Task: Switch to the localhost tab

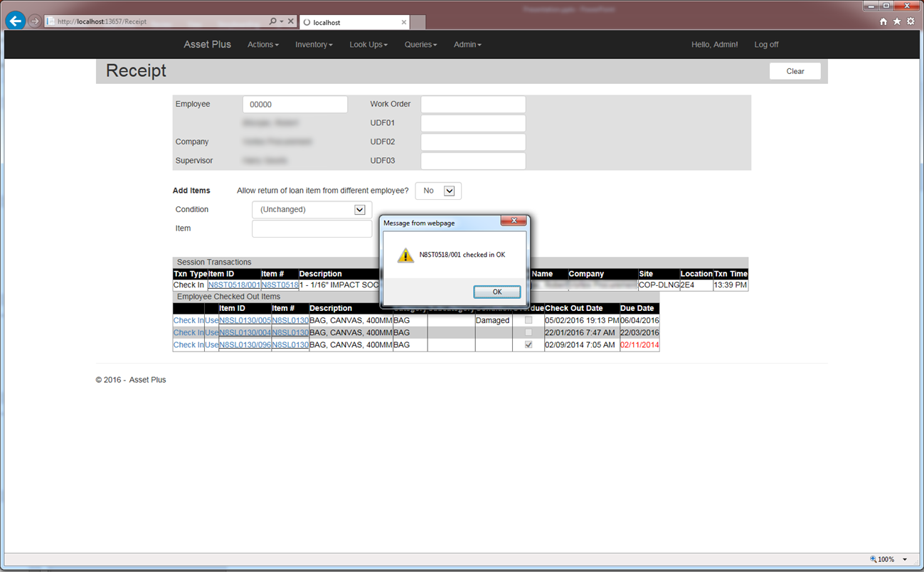Action: coord(354,22)
